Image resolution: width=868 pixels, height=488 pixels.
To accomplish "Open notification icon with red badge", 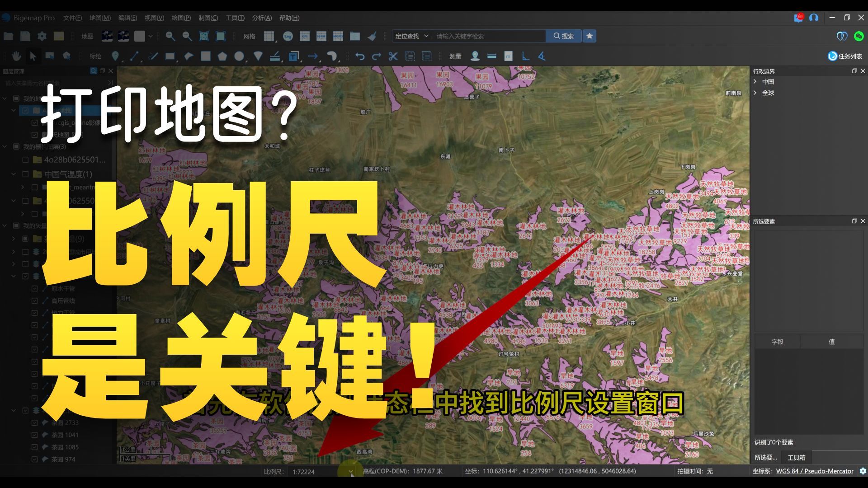I will tap(798, 18).
